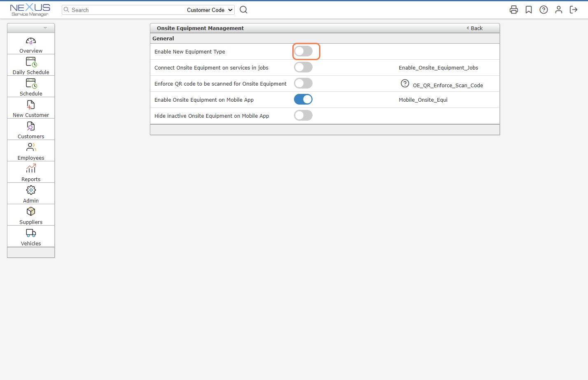
Task: Open the user profile icon
Action: point(559,10)
